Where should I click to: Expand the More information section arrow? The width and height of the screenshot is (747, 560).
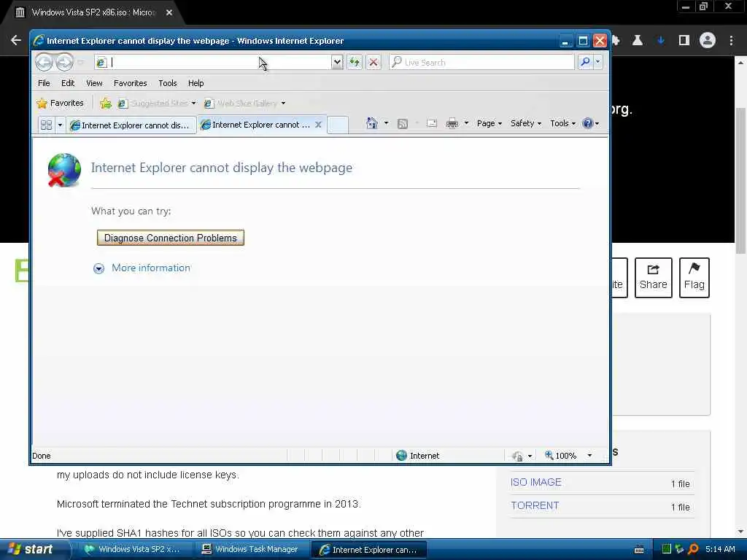pyautogui.click(x=98, y=268)
